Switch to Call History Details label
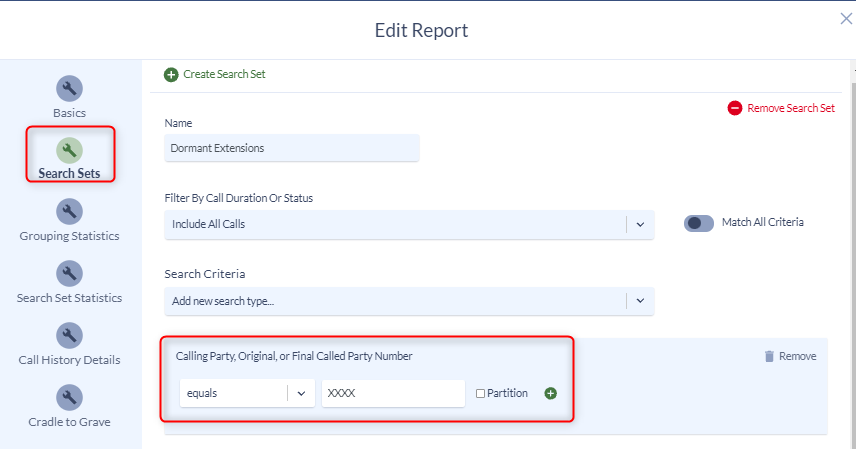The height and width of the screenshot is (449, 856). 69,360
